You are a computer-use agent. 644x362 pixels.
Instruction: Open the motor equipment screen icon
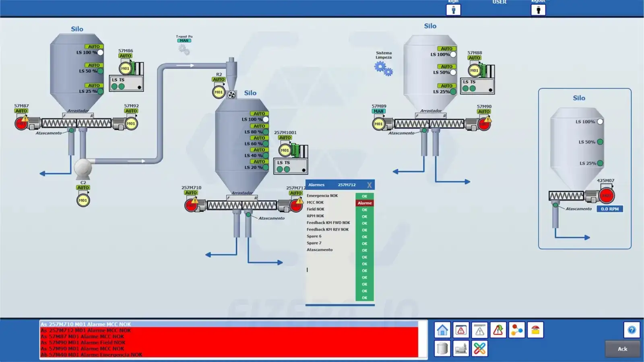point(461,348)
